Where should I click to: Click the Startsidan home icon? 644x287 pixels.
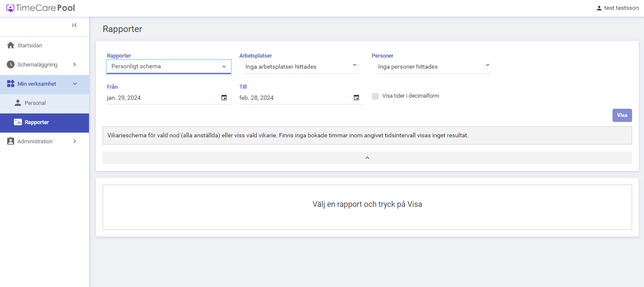(11, 45)
